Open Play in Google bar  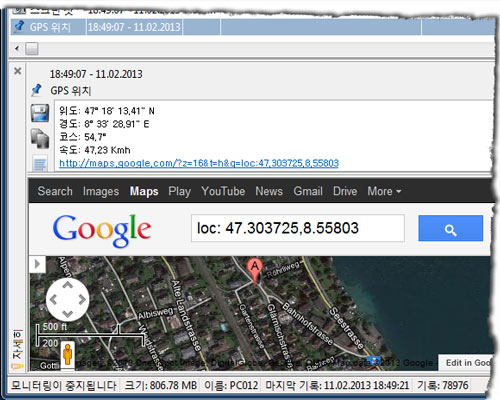click(x=179, y=191)
